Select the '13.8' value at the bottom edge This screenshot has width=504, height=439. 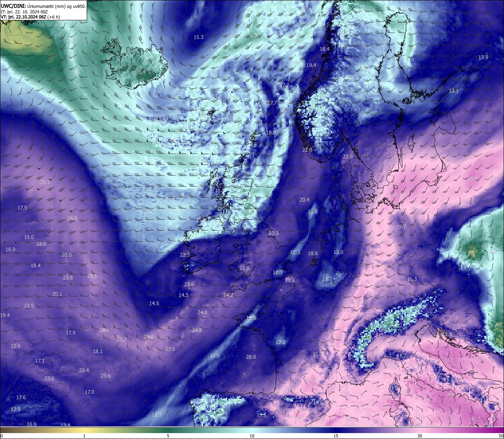[x=65, y=425]
